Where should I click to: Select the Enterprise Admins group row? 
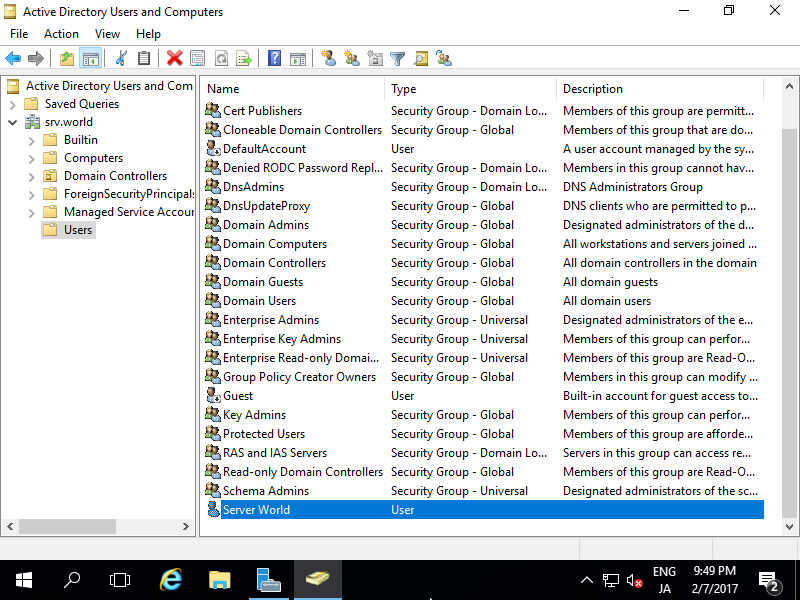pyautogui.click(x=484, y=319)
